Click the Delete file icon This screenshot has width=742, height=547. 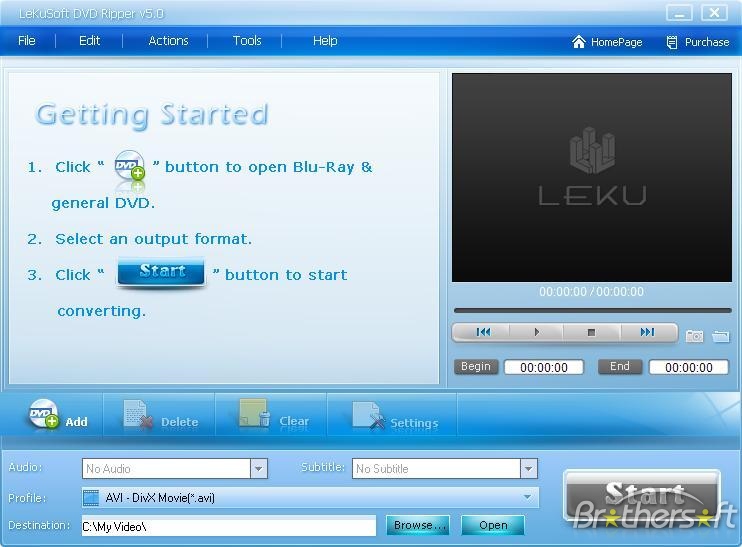click(x=138, y=414)
